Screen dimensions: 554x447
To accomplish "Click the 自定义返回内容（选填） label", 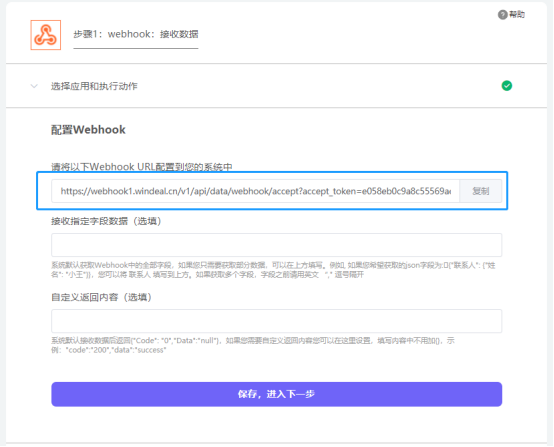I will [102, 297].
